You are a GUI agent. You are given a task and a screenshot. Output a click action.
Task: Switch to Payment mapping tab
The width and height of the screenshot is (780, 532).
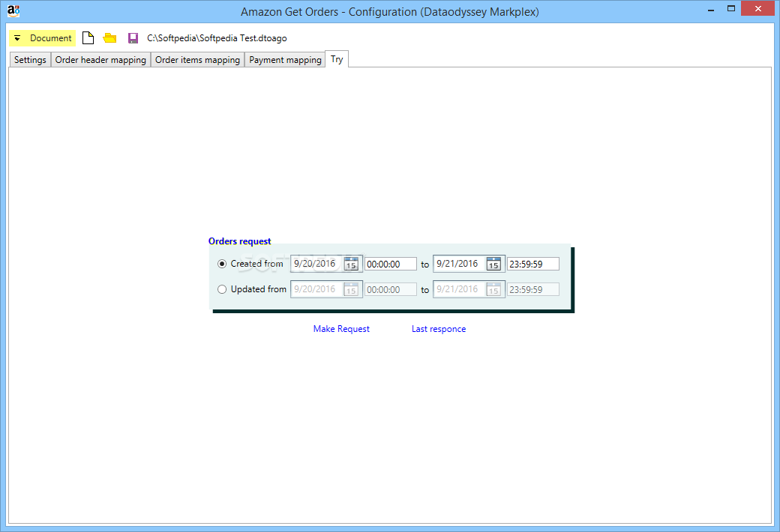[285, 60]
